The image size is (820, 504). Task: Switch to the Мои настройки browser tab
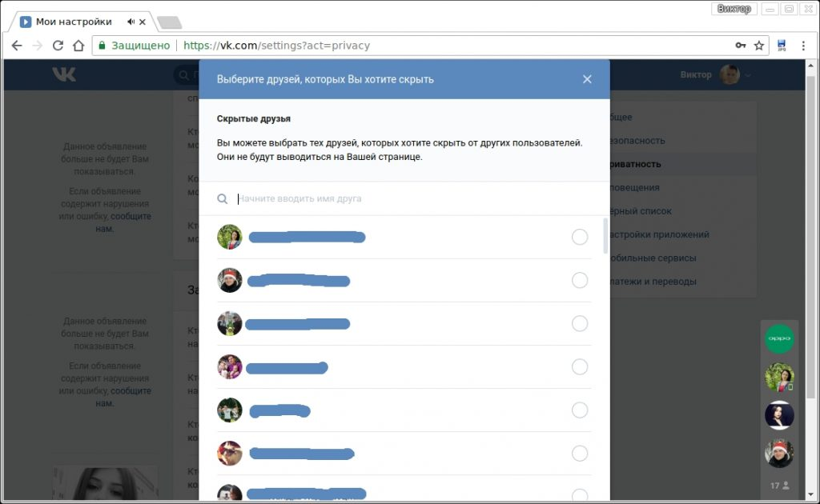(76, 22)
